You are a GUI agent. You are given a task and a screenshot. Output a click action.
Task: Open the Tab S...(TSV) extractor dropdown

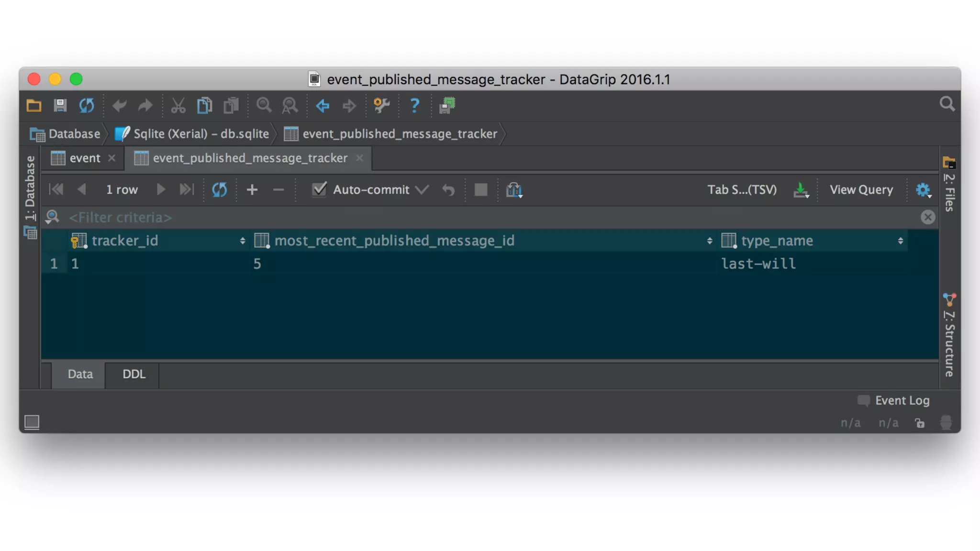point(742,190)
